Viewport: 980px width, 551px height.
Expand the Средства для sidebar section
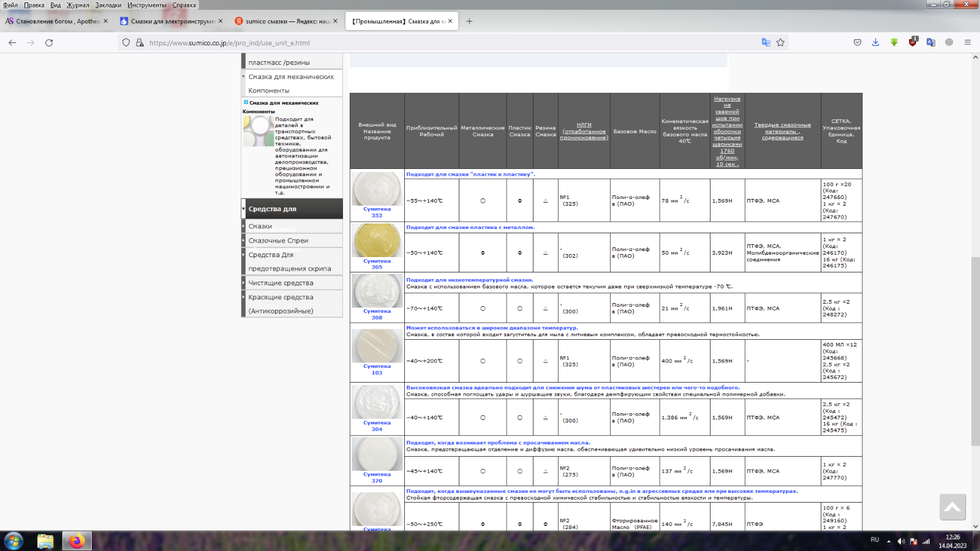(x=292, y=209)
